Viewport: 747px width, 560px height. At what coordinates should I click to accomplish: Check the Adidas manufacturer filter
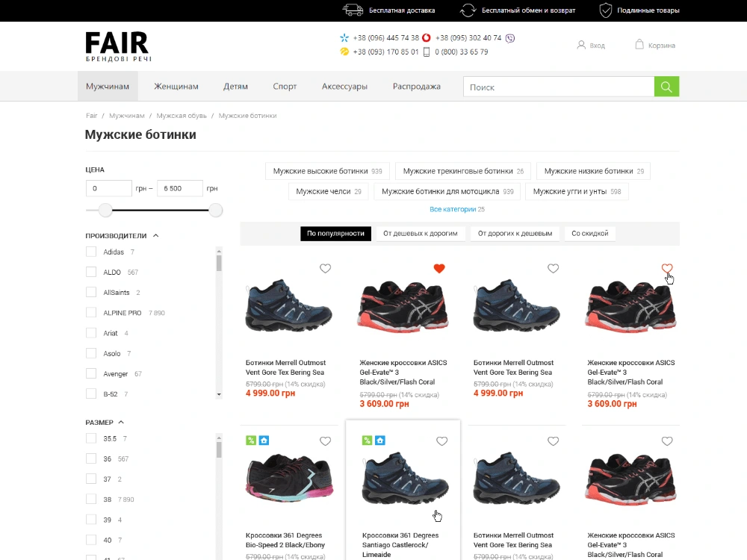pos(91,252)
